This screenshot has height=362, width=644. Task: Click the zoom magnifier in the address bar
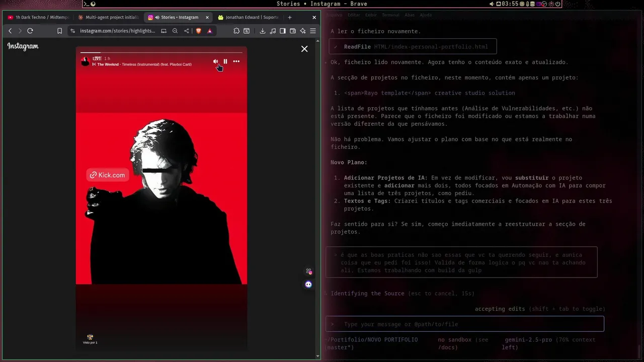(x=175, y=31)
